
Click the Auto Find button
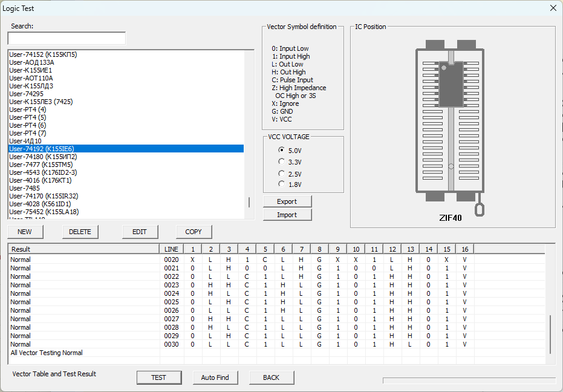tap(215, 377)
